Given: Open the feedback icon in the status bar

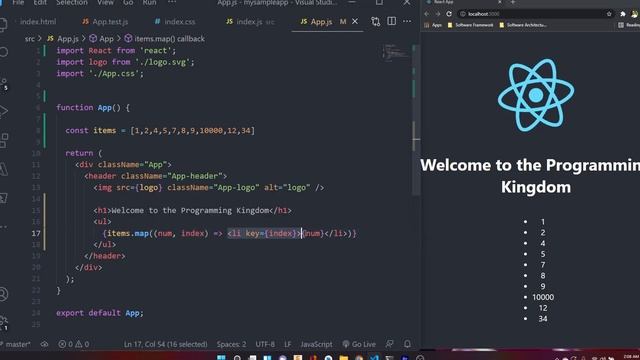Looking at the screenshot, I should pos(390,344).
